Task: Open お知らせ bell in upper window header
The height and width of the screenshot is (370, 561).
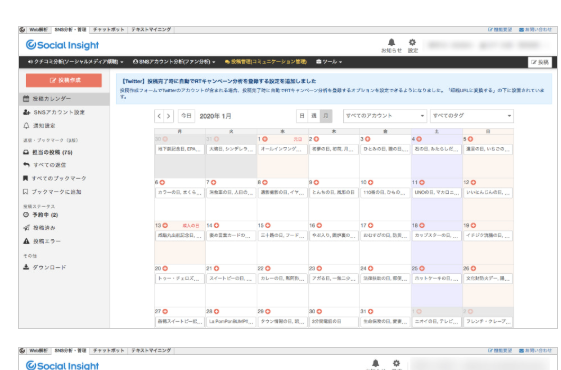Action: (391, 46)
